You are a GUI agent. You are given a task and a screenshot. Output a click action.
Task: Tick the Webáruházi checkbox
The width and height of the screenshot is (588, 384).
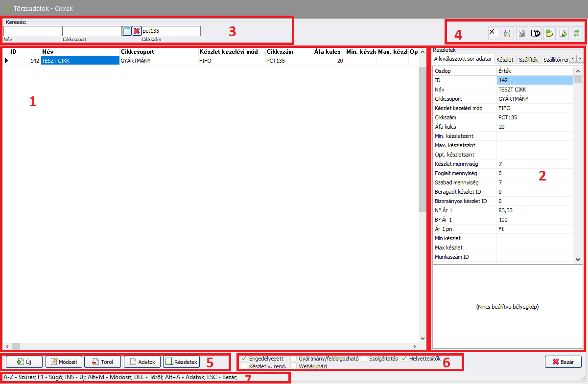tap(293, 366)
